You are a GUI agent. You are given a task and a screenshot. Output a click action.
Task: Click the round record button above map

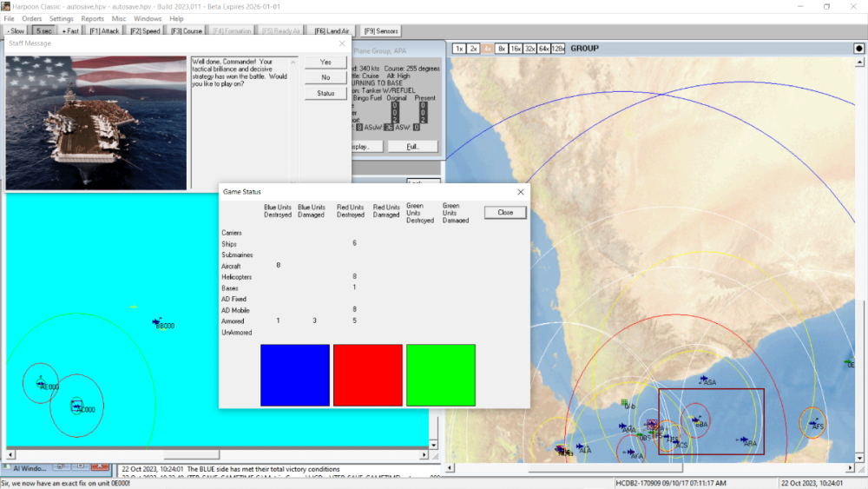pos(858,49)
